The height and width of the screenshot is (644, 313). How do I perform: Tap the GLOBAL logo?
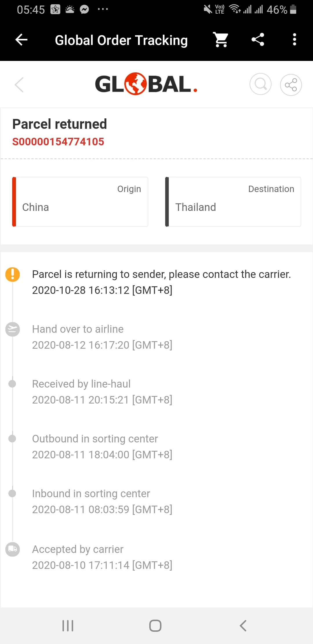click(146, 84)
